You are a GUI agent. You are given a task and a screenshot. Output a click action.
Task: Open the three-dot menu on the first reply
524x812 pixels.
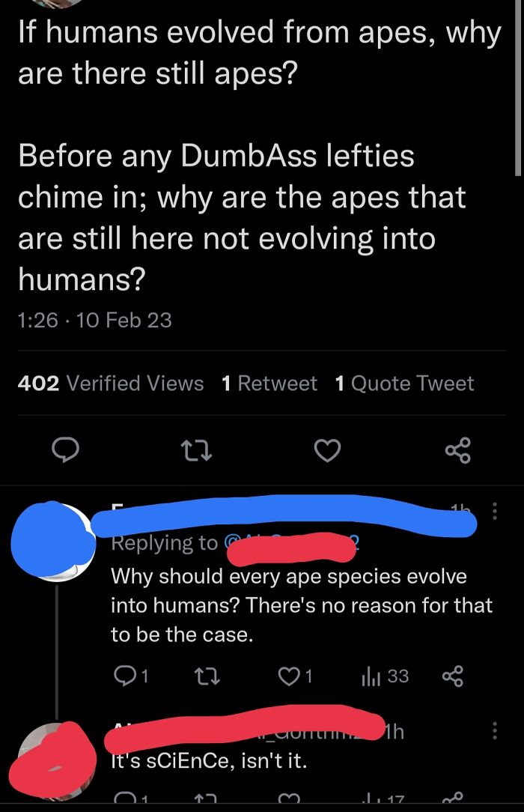[496, 509]
